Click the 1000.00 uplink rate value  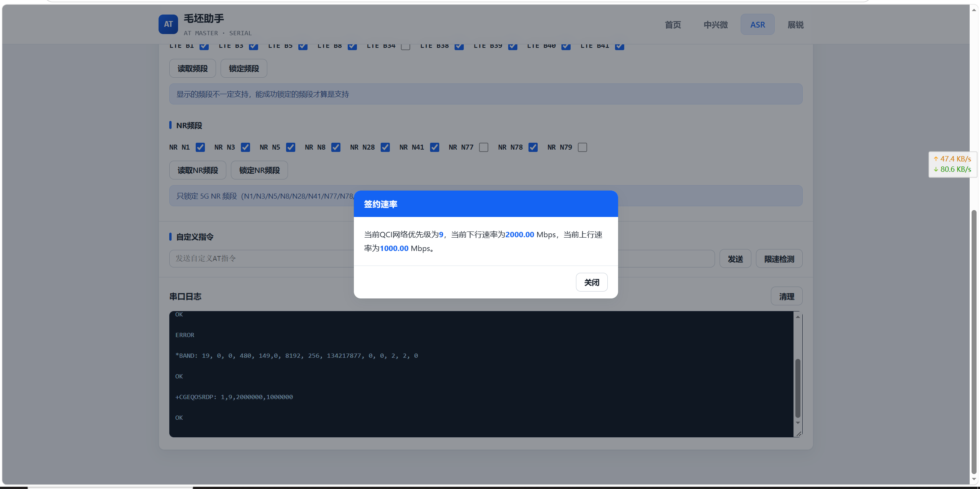coord(394,248)
